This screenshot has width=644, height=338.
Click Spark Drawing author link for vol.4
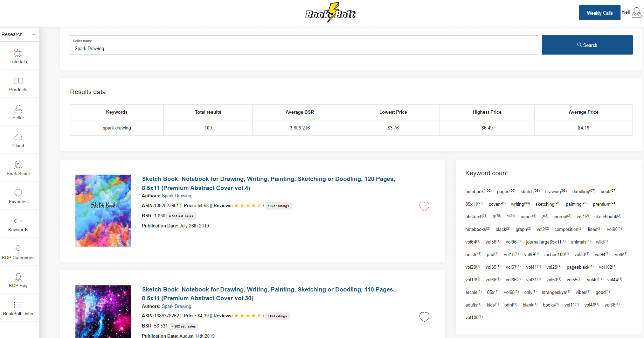click(176, 196)
